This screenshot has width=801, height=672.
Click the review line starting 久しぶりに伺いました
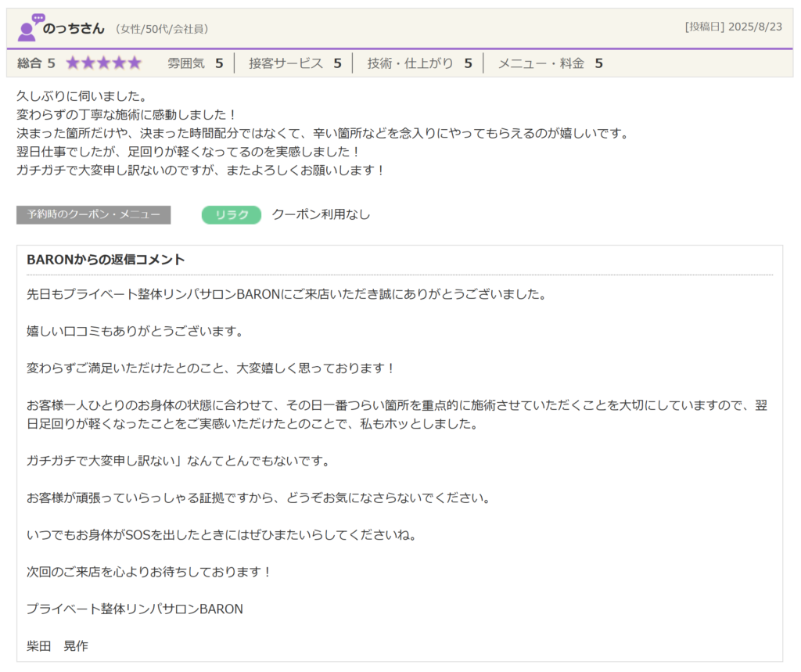[82, 97]
